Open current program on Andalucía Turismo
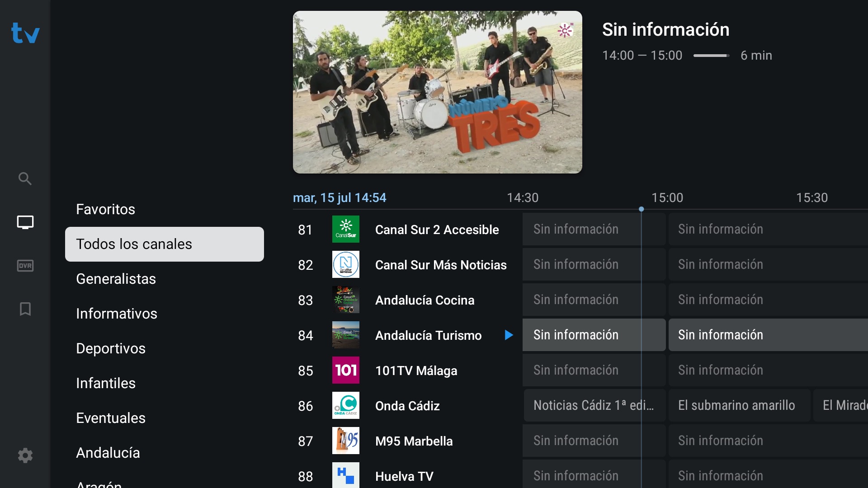This screenshot has width=868, height=488. point(594,335)
